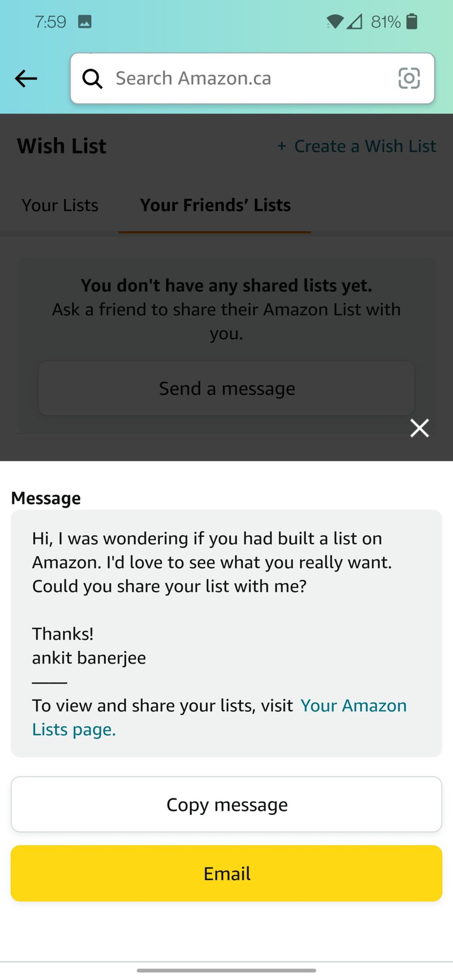Close the message sheet with X
Image resolution: width=453 pixels, height=980 pixels.
tap(419, 428)
